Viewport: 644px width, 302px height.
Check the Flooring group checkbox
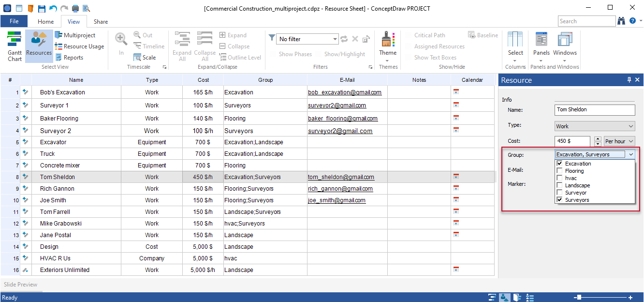coord(559,170)
